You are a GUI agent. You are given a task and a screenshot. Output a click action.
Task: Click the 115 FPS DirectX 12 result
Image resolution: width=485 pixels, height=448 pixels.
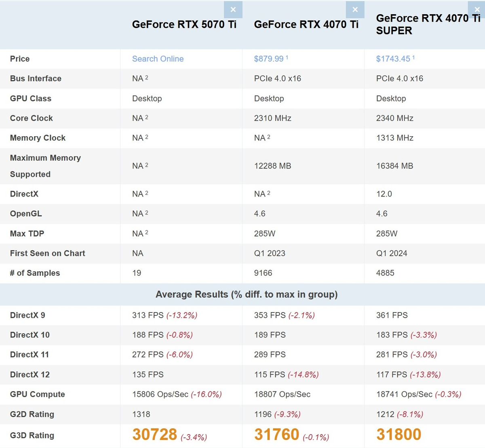point(270,374)
